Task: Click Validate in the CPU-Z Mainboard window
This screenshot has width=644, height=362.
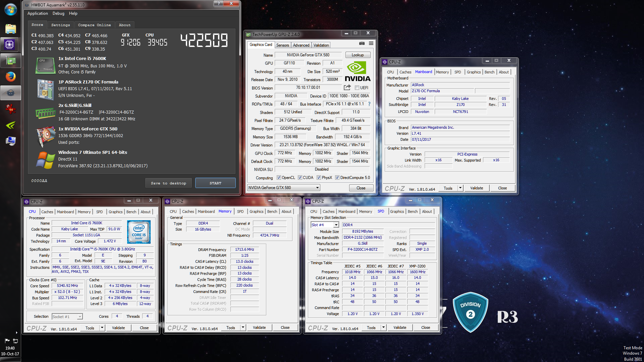Action: coord(477,188)
